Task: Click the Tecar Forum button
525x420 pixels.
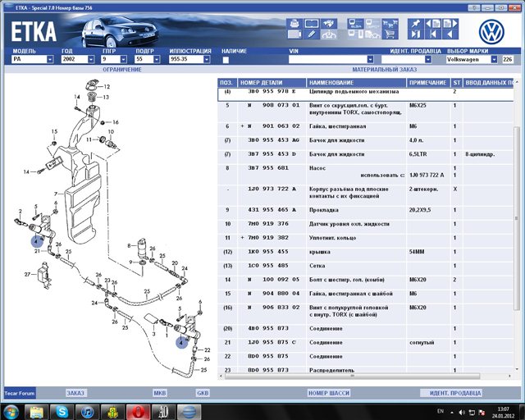Action: coord(20,393)
